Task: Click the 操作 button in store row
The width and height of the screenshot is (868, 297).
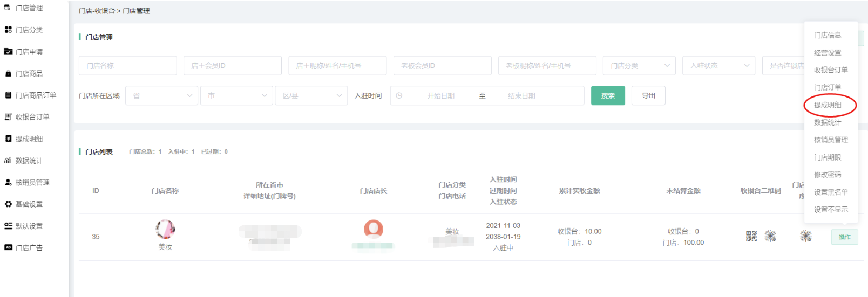Action: click(844, 237)
